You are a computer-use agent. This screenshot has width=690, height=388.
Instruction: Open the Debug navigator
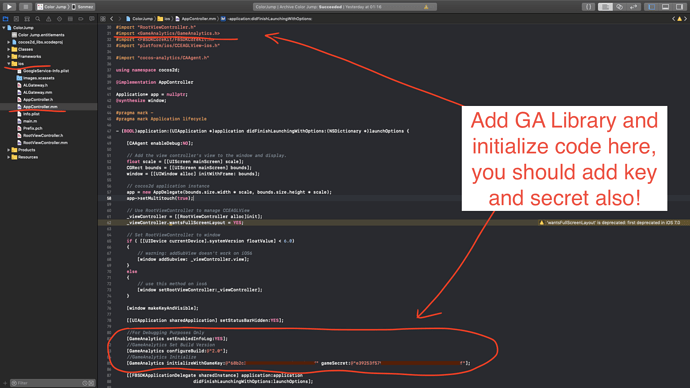pyautogui.click(x=70, y=19)
